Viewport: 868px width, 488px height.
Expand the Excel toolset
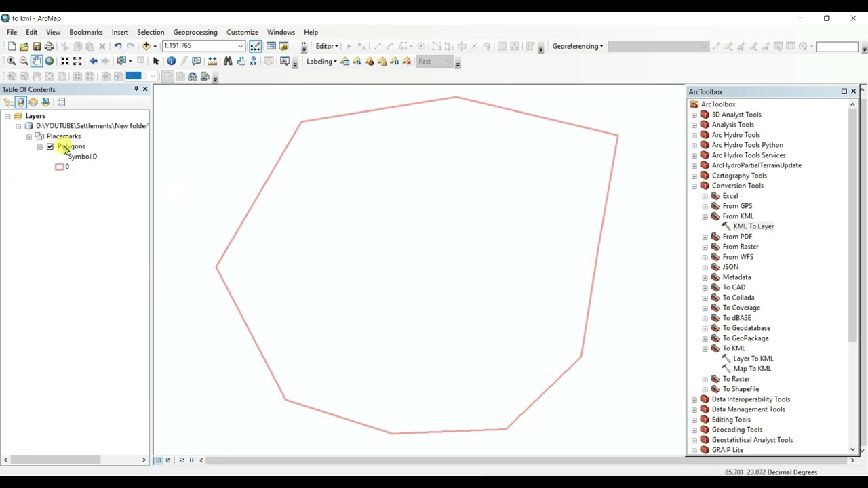[705, 196]
